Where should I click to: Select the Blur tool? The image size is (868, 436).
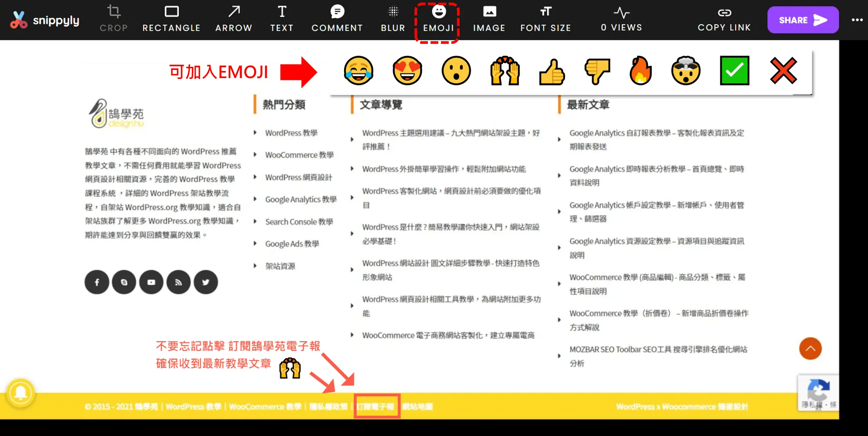[393, 19]
